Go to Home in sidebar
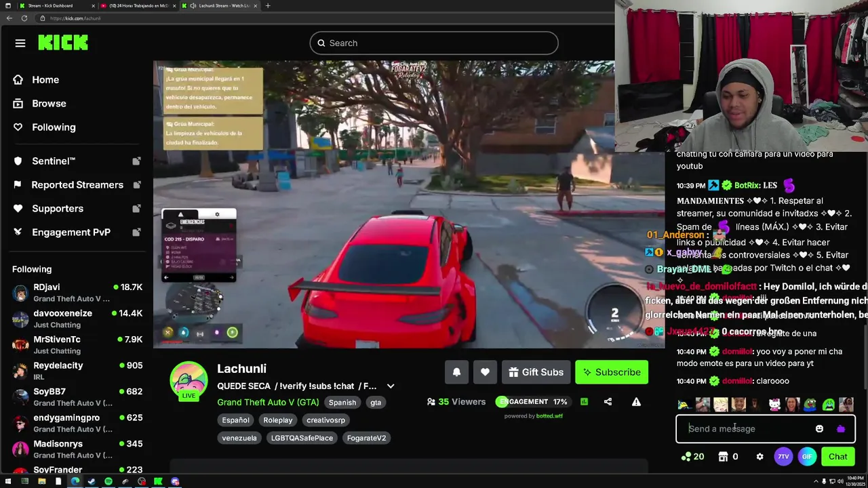The image size is (868, 488). pyautogui.click(x=45, y=80)
